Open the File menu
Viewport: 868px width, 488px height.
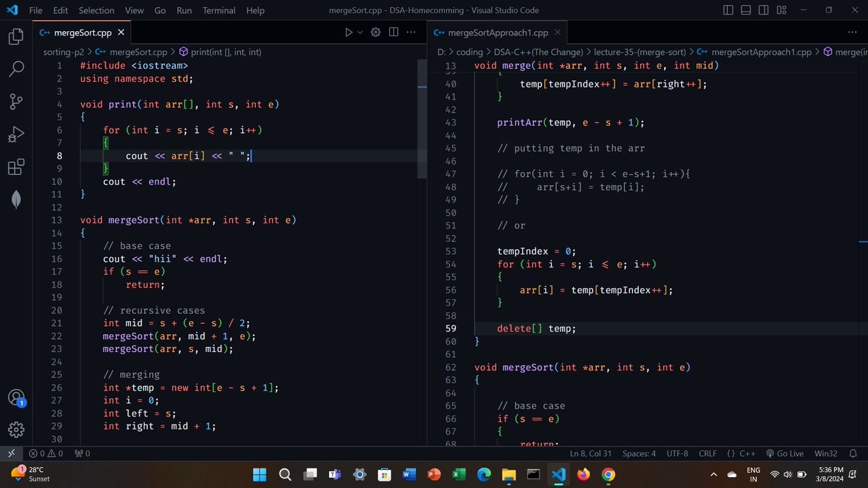[x=36, y=11]
